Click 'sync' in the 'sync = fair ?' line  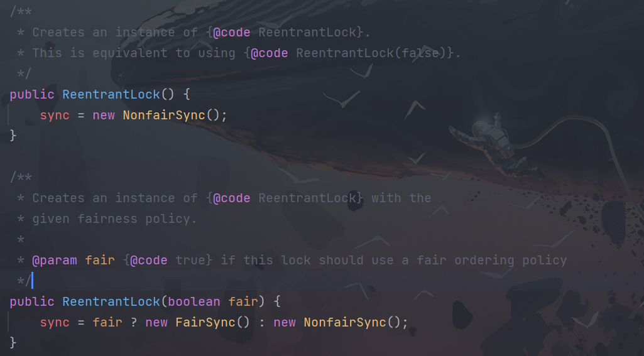tap(55, 322)
